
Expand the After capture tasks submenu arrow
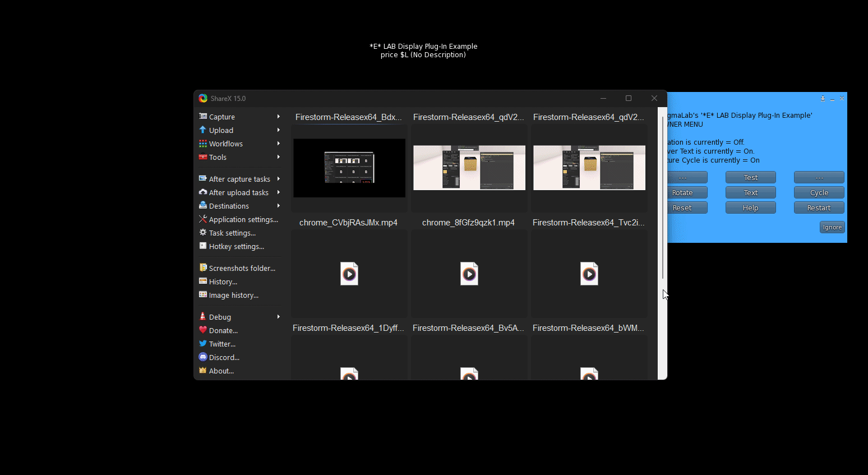(x=278, y=179)
